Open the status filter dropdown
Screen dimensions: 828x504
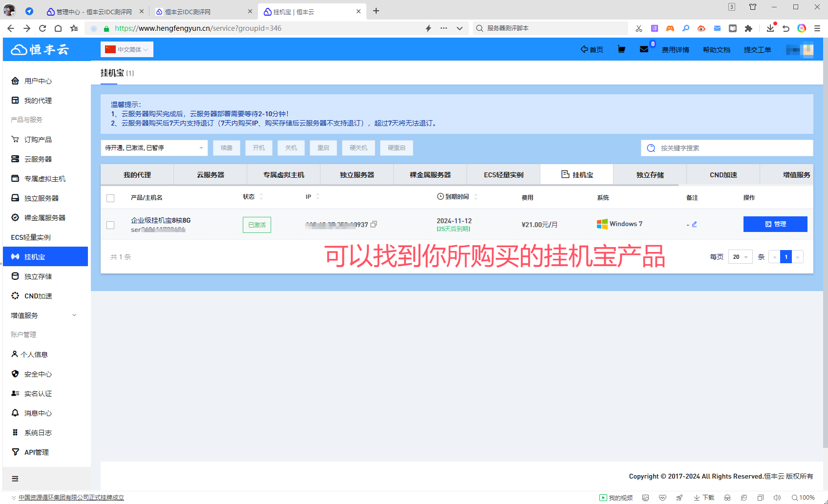tap(154, 148)
